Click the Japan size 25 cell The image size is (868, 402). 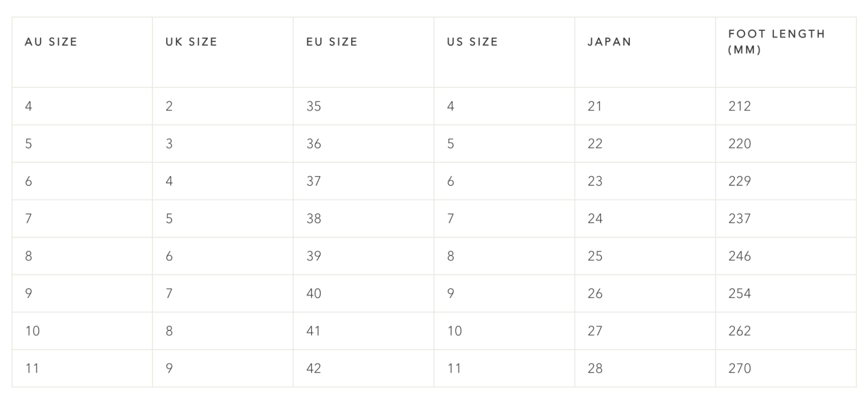595,256
